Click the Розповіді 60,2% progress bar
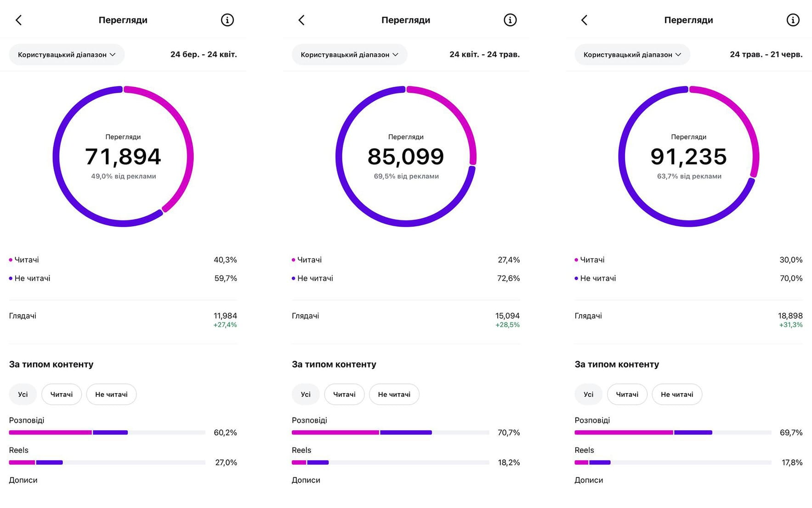The image size is (812, 508). click(x=107, y=433)
